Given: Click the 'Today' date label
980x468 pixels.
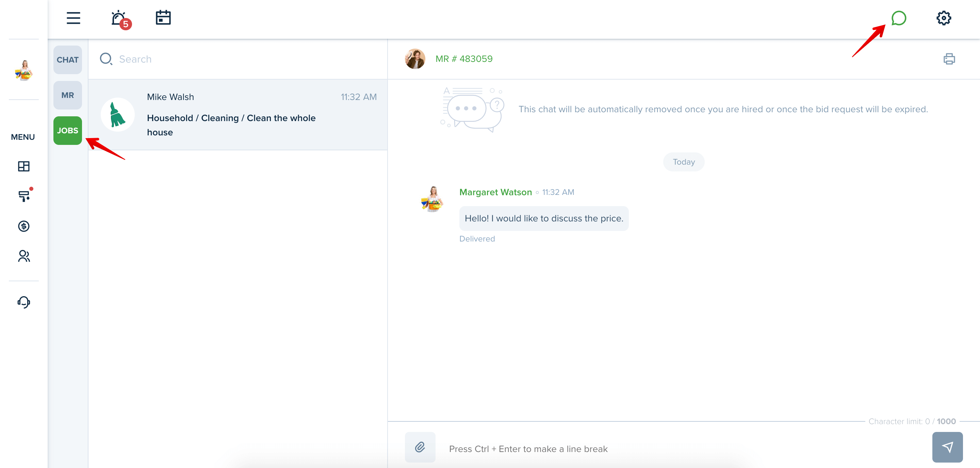Looking at the screenshot, I should (x=684, y=162).
